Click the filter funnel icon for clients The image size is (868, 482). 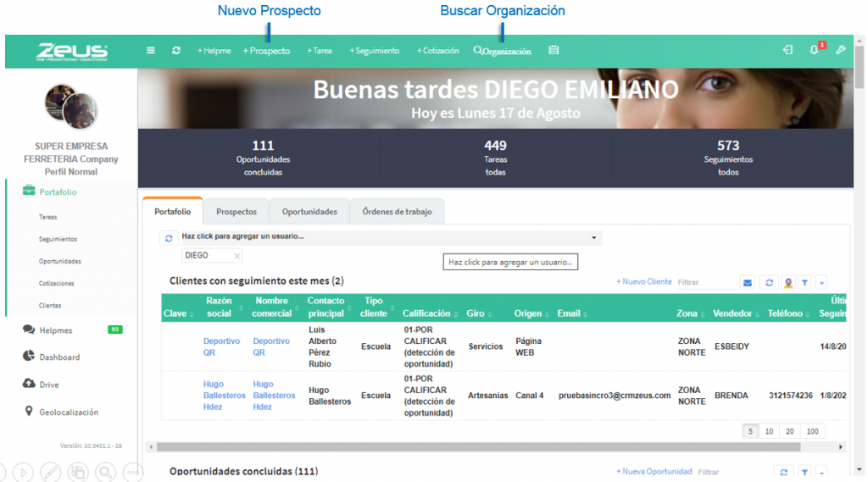[805, 283]
